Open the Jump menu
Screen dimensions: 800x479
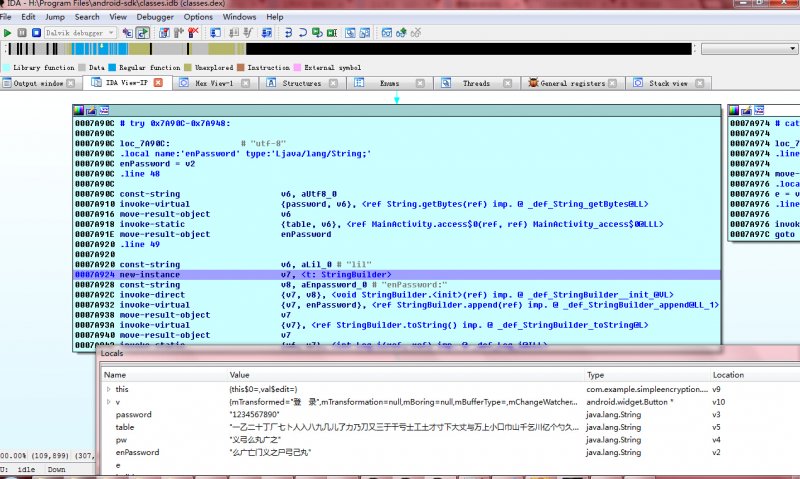(55, 17)
